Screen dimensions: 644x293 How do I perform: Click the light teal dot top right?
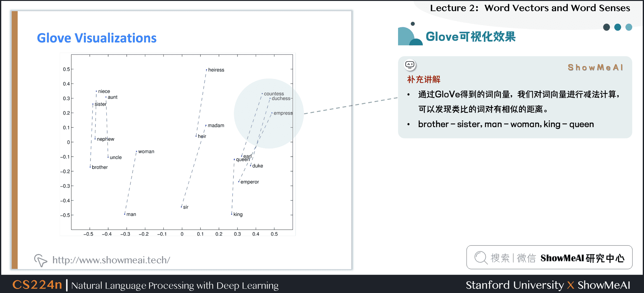(629, 27)
